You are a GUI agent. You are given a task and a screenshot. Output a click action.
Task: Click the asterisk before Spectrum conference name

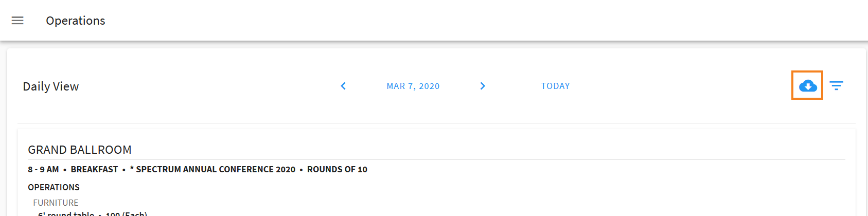pos(132,169)
